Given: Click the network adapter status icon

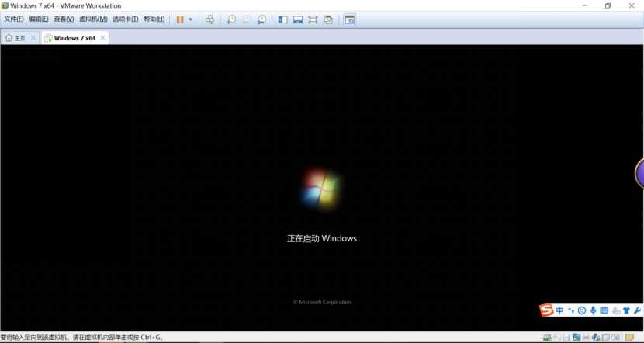Looking at the screenshot, I should 576,338.
